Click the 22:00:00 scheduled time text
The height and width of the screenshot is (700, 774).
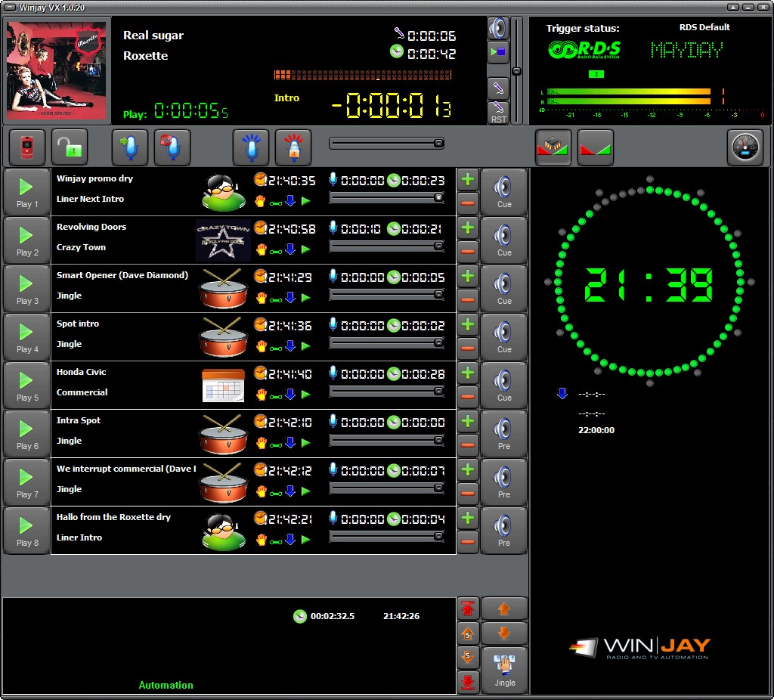(x=596, y=430)
